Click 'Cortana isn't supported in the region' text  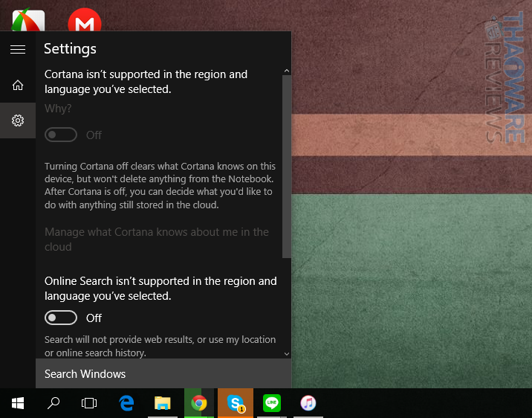click(146, 82)
